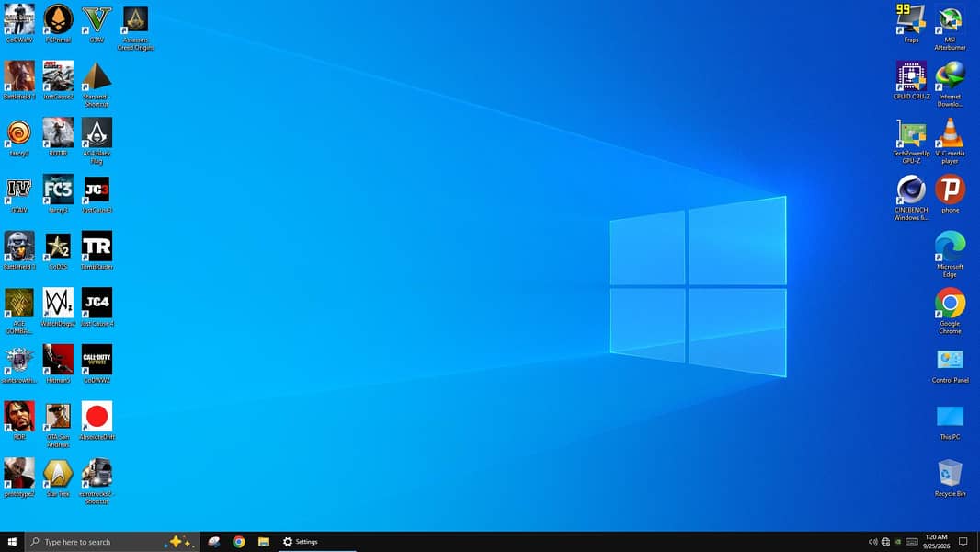This screenshot has width=980, height=552.
Task: Click the green NVIDIA tray icon
Action: click(x=898, y=542)
